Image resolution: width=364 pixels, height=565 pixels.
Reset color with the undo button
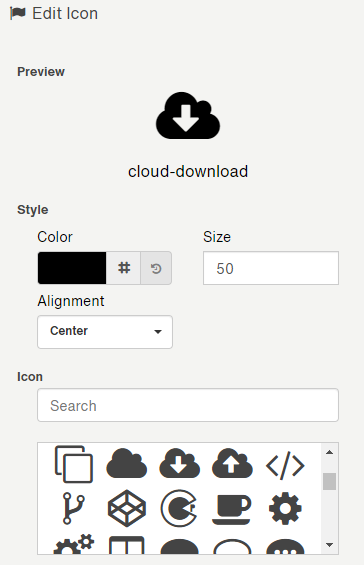click(x=156, y=268)
